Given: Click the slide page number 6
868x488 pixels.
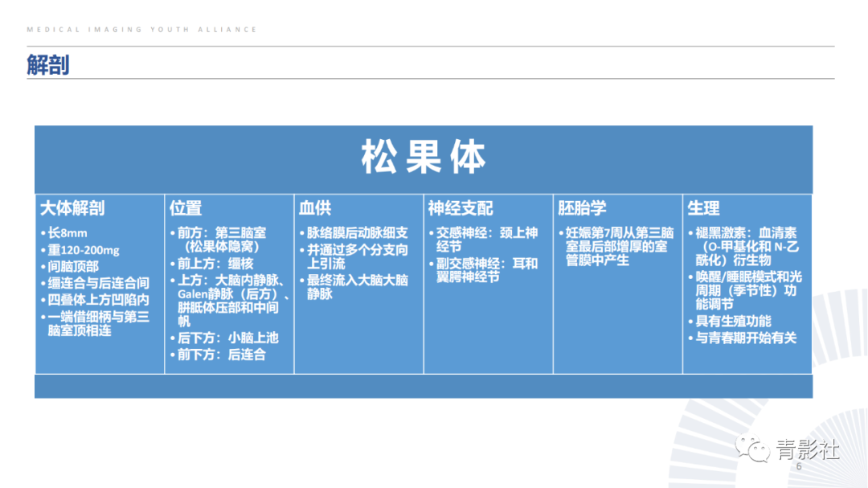Looking at the screenshot, I should 799,466.
